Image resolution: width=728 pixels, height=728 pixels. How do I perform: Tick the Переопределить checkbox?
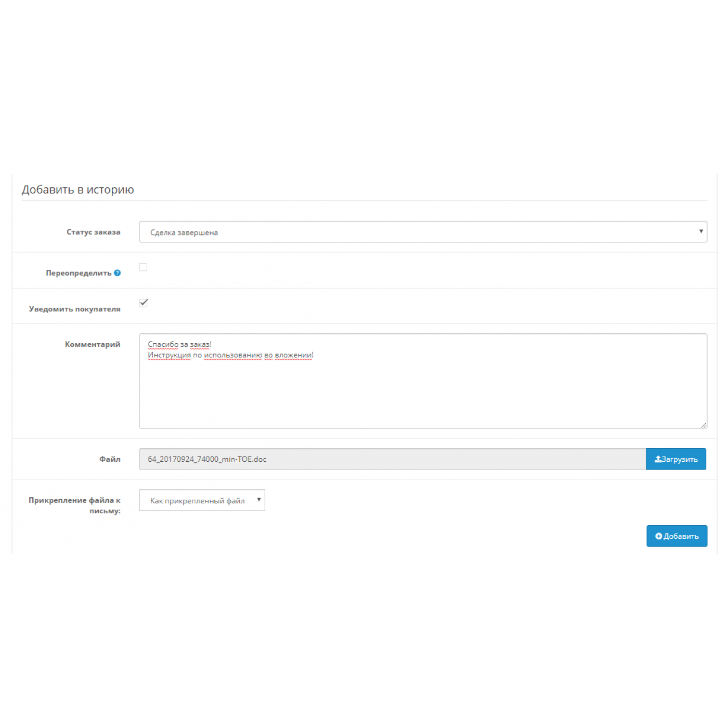[x=144, y=267]
